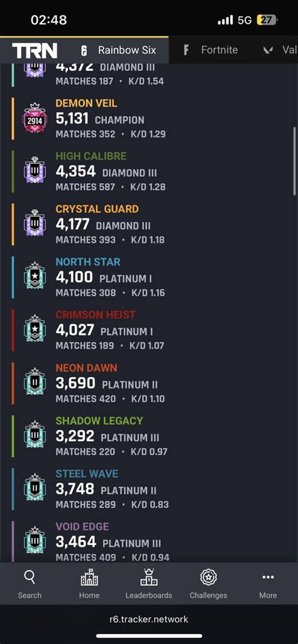This screenshot has height=644, width=298.
Task: Tap the Demon Veil Champion rank badge
Action: click(x=35, y=118)
